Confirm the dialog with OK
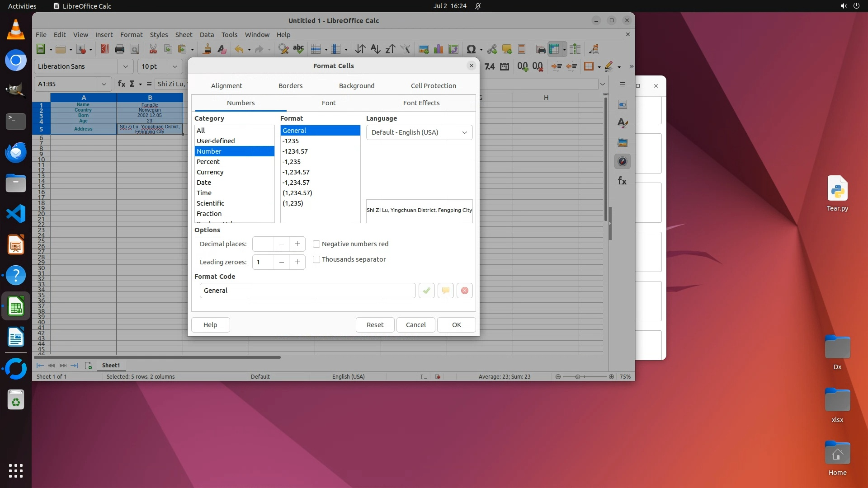 (456, 325)
